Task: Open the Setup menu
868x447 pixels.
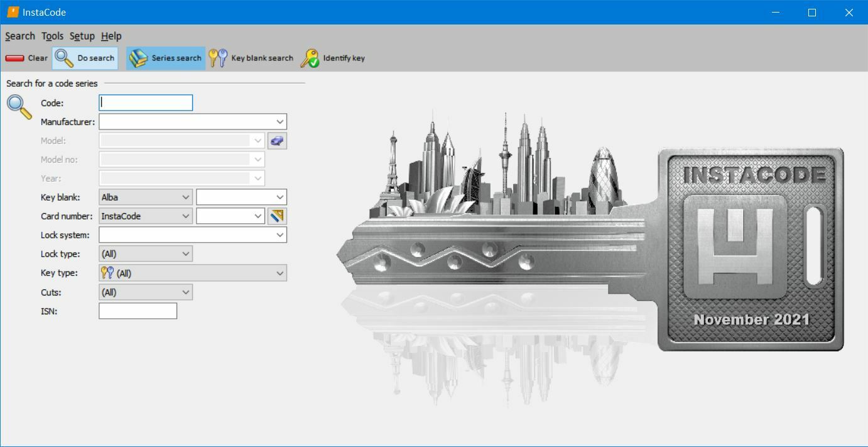Action: point(82,36)
